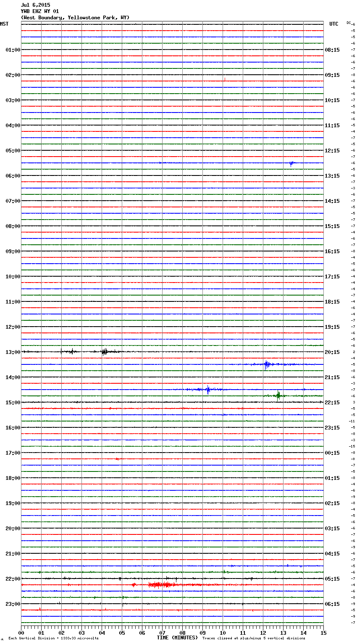
Task: Click the "MST" timezone label
Action: pyautogui.click(x=4, y=24)
